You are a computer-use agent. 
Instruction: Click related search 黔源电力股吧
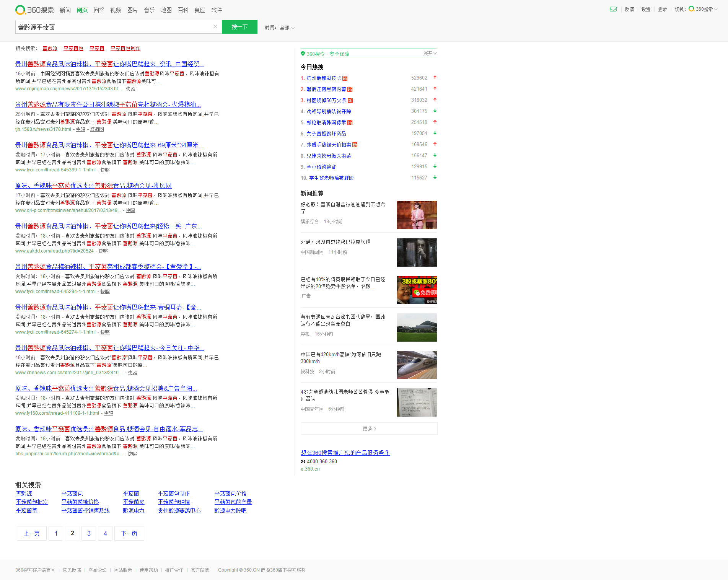coord(231,510)
